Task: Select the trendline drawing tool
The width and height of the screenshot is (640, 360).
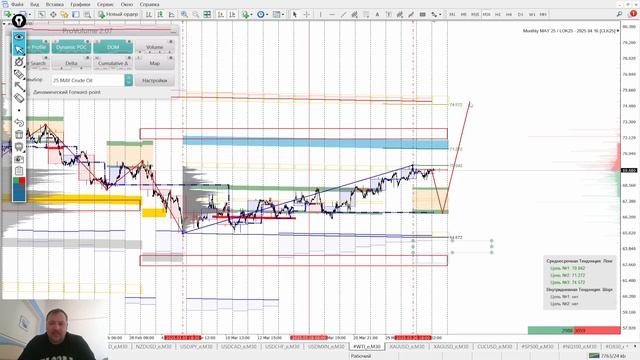Action: [343, 14]
